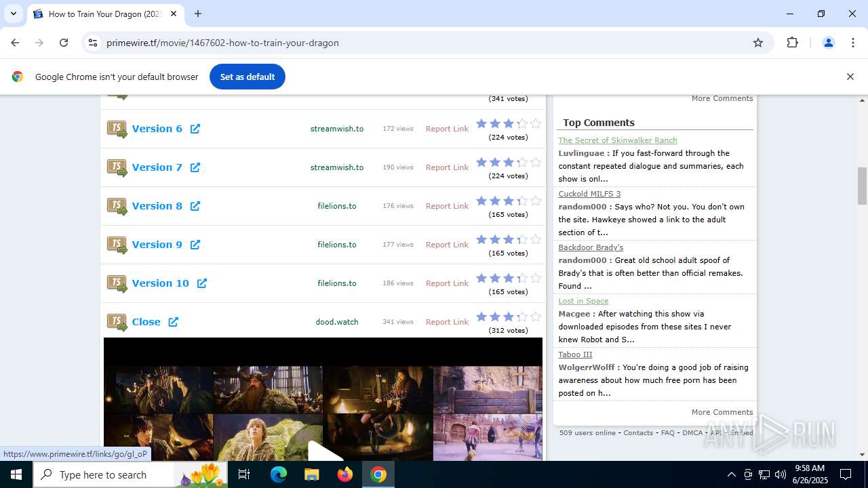Viewport: 868px width, 488px height.
Task: Report link for Version 6
Action: (x=447, y=129)
